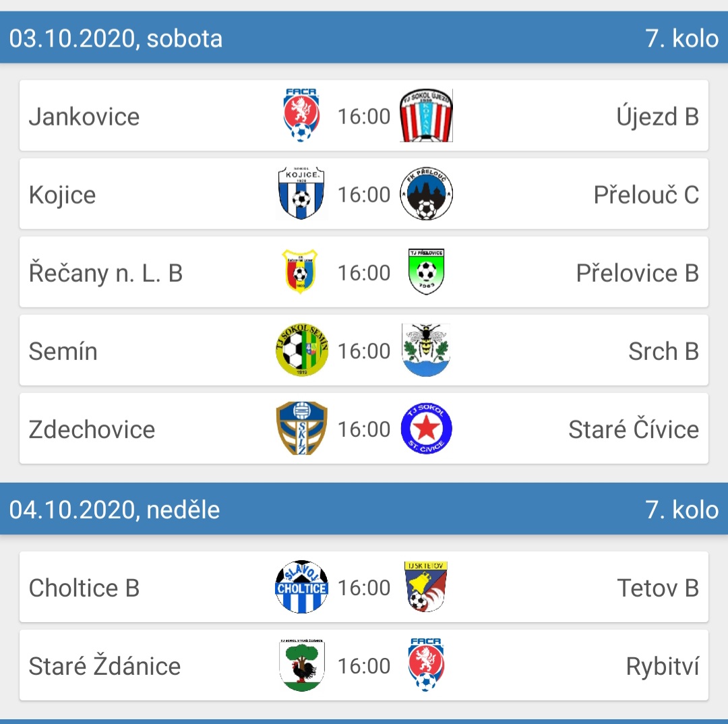Select the TJ Sokol Semín yellow logo
The height and width of the screenshot is (724, 728).
302,350
